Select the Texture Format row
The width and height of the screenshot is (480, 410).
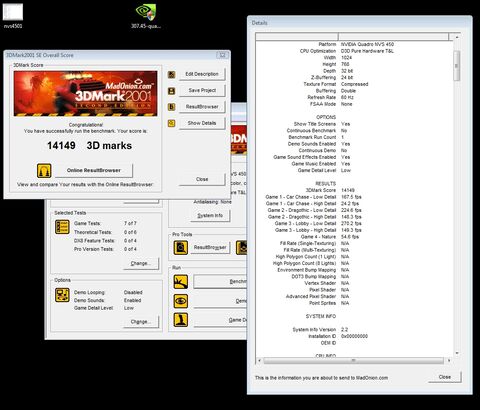point(354,84)
